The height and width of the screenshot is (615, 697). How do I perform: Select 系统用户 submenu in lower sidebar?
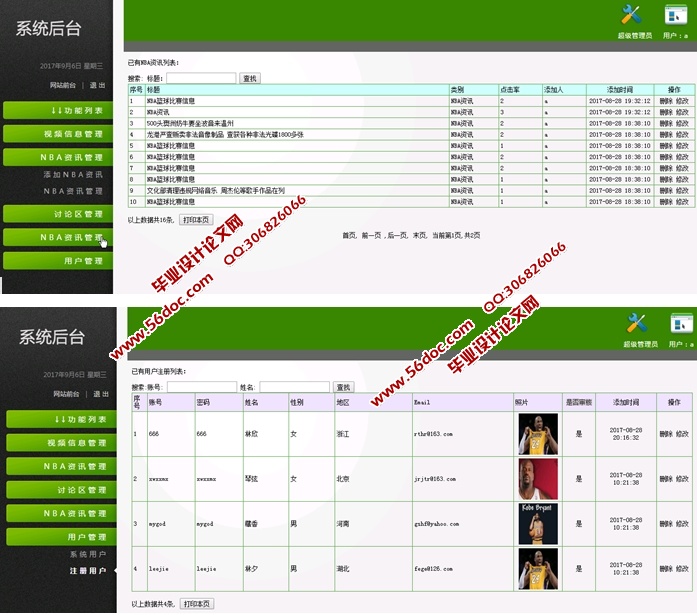(87, 554)
